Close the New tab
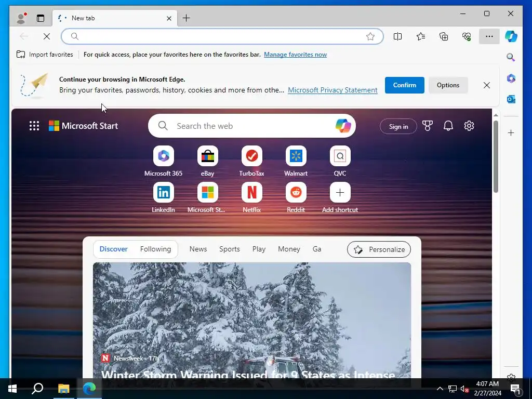532x399 pixels. (x=169, y=18)
